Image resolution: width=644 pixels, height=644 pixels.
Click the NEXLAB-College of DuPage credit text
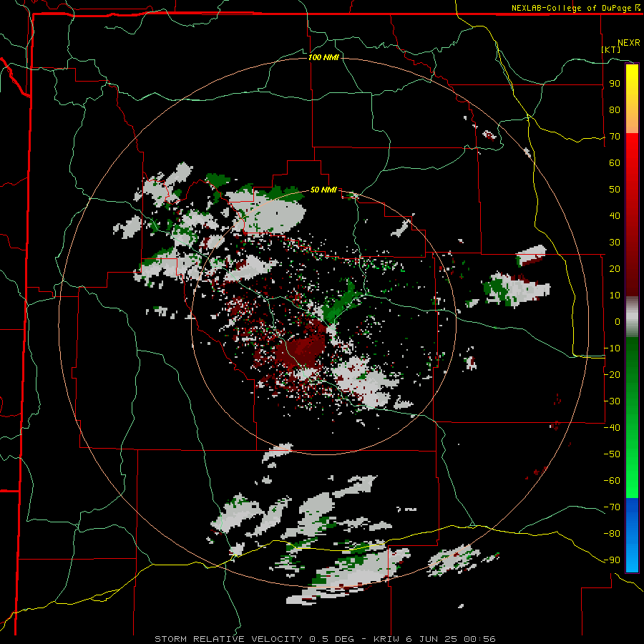point(575,8)
